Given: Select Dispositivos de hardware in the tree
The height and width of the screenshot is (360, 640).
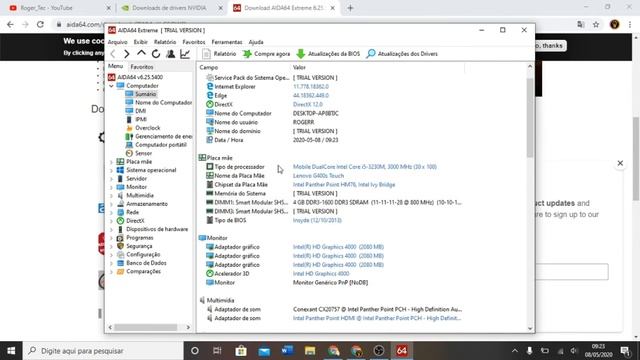Looking at the screenshot, I should pyautogui.click(x=157, y=229).
